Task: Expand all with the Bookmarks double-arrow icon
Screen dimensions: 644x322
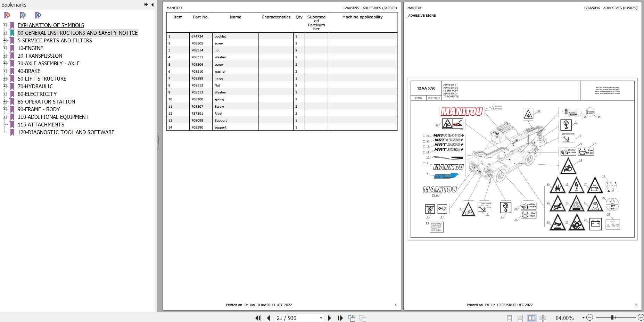Action: click(146, 5)
